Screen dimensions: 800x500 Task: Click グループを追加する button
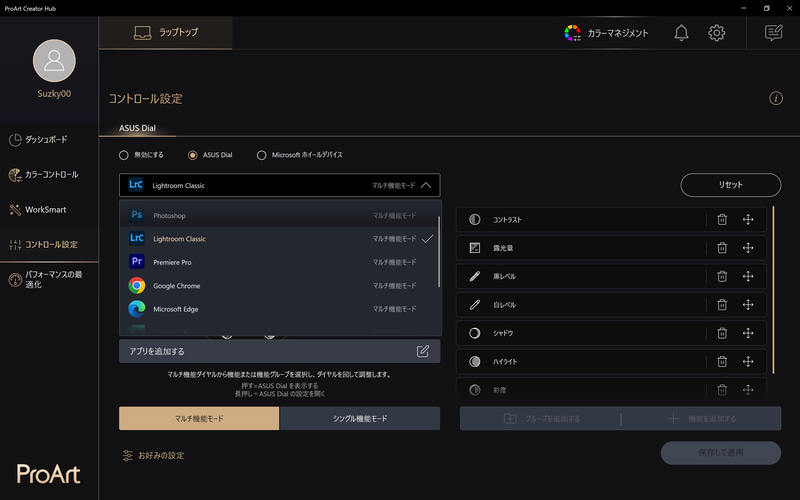click(541, 418)
